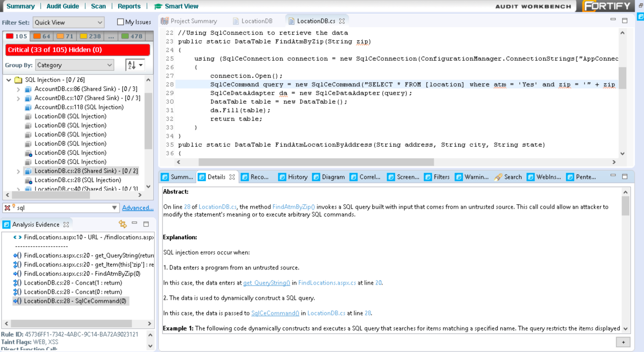Click the Project Summary tab icon

164,21
